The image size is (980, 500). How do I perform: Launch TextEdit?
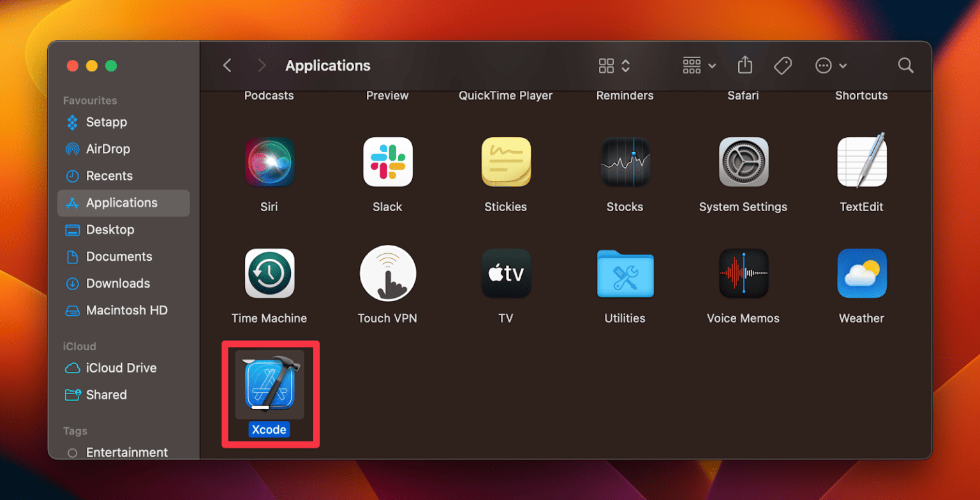tap(861, 161)
